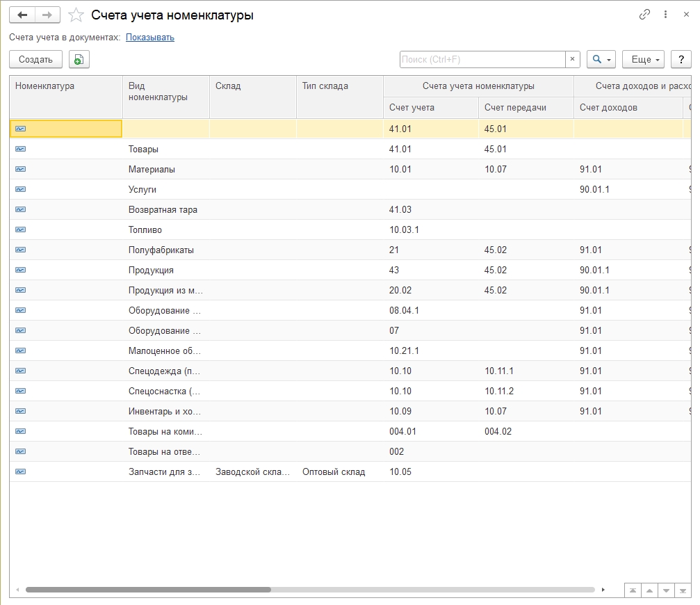Click the horizontal scrollbar thumb

click(148, 590)
